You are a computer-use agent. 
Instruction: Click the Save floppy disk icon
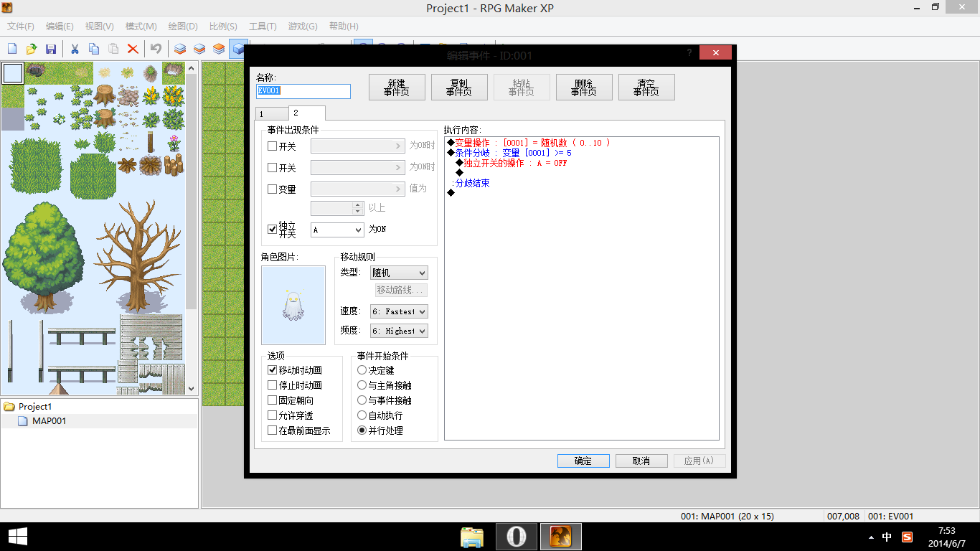pos(51,49)
